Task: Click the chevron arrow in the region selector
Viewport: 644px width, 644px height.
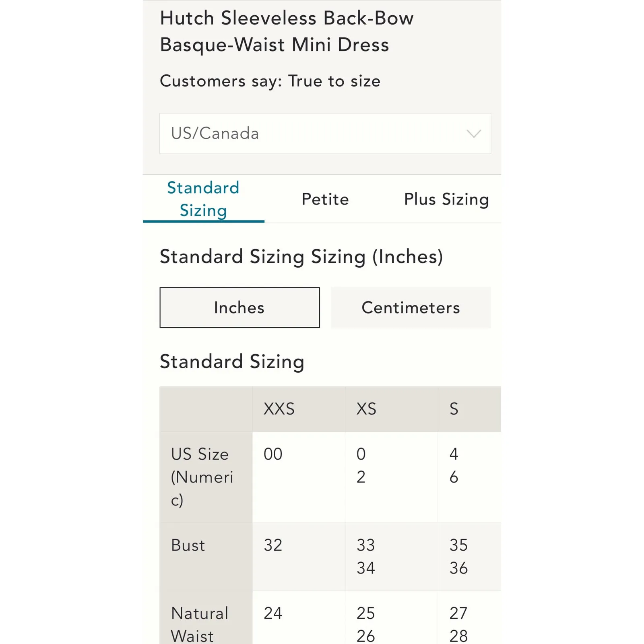Action: (474, 134)
